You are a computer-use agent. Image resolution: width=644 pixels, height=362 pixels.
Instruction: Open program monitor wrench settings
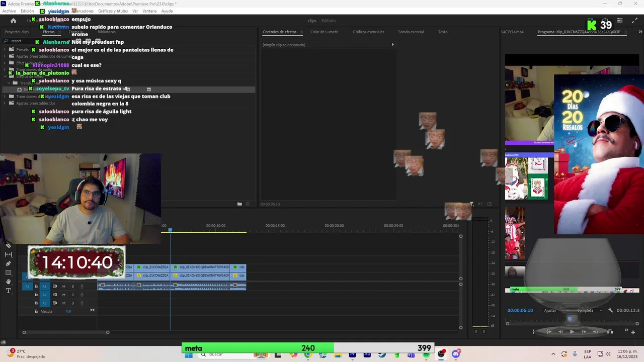tap(610, 310)
